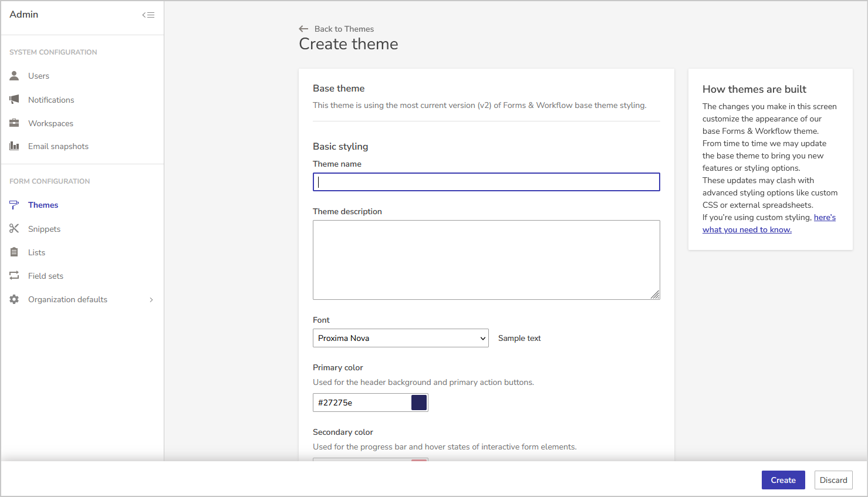Click inside the Theme name field
The width and height of the screenshot is (868, 497).
(x=486, y=181)
